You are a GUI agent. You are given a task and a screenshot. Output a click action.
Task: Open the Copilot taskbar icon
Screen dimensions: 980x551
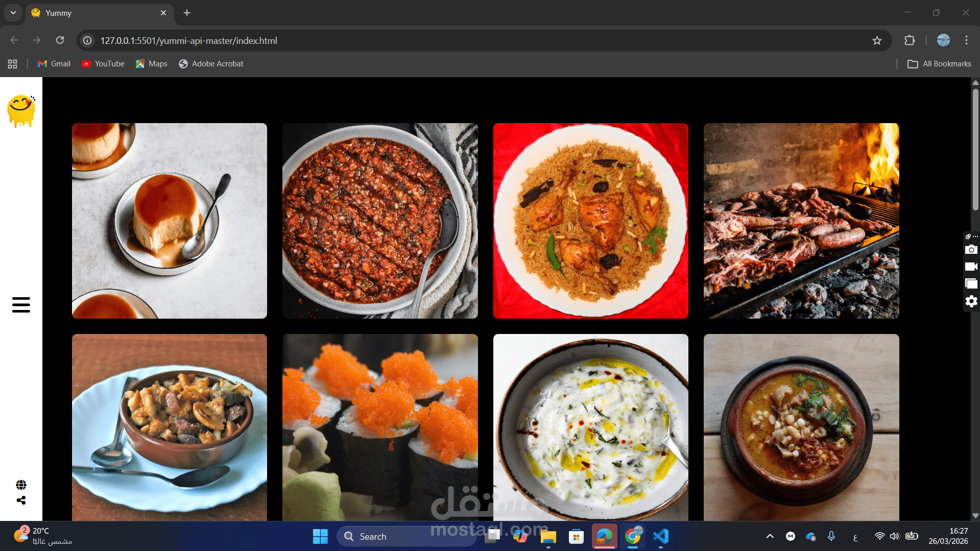(x=520, y=536)
